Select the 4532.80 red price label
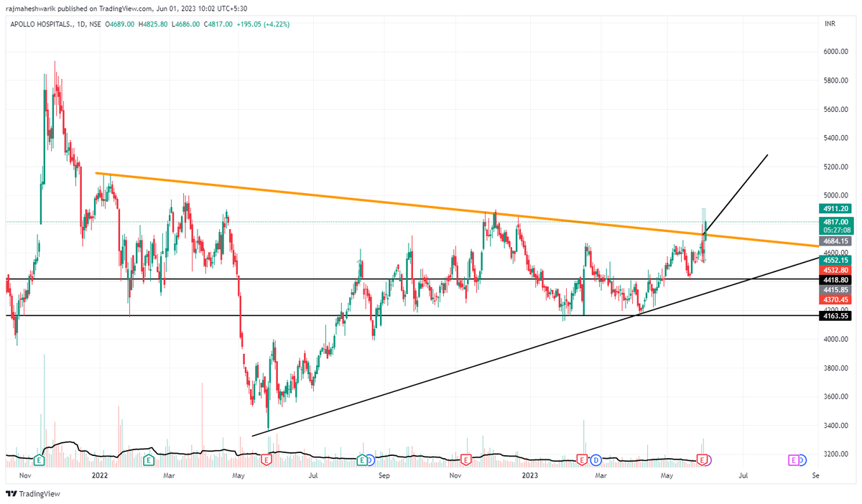 pos(835,270)
